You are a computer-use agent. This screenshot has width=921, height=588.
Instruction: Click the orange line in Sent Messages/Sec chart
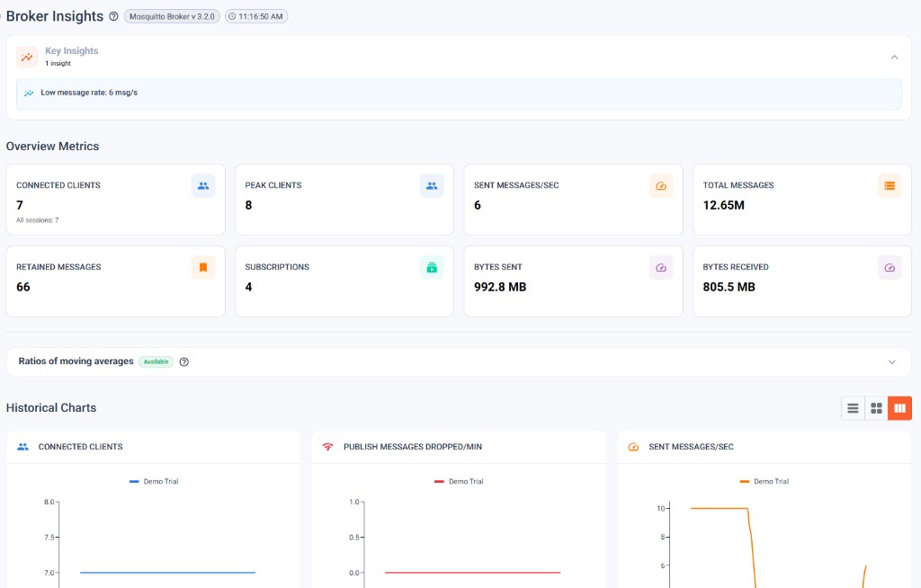click(720, 508)
